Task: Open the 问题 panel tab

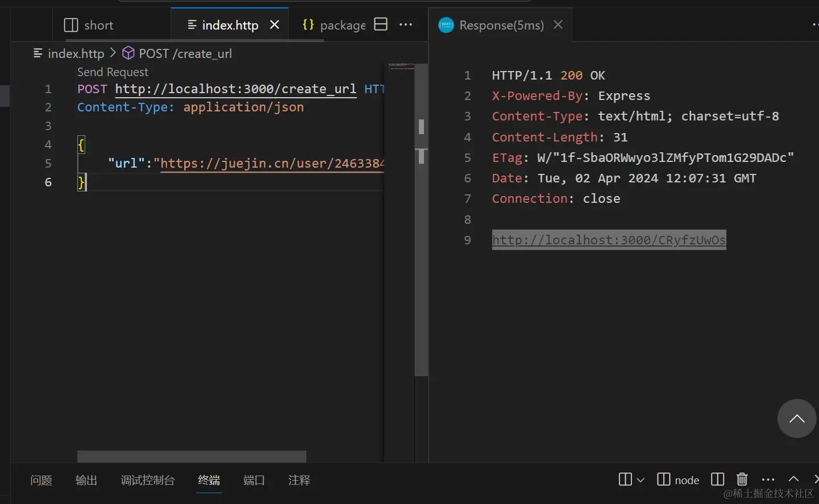Action: (41, 481)
